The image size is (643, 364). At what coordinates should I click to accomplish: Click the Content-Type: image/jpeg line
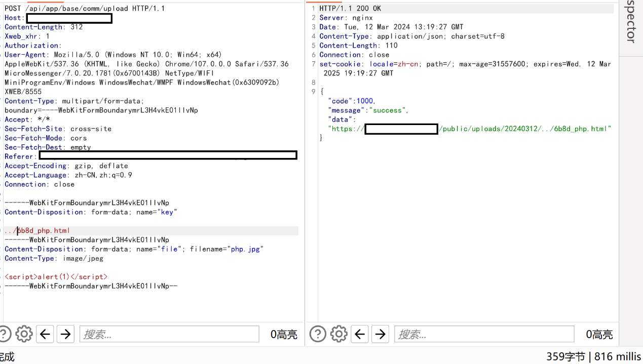[54, 258]
